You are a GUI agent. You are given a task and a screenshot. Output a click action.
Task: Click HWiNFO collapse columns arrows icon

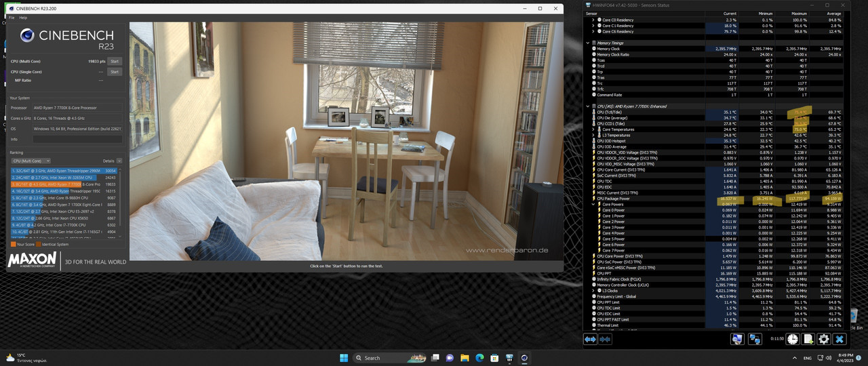tap(605, 339)
